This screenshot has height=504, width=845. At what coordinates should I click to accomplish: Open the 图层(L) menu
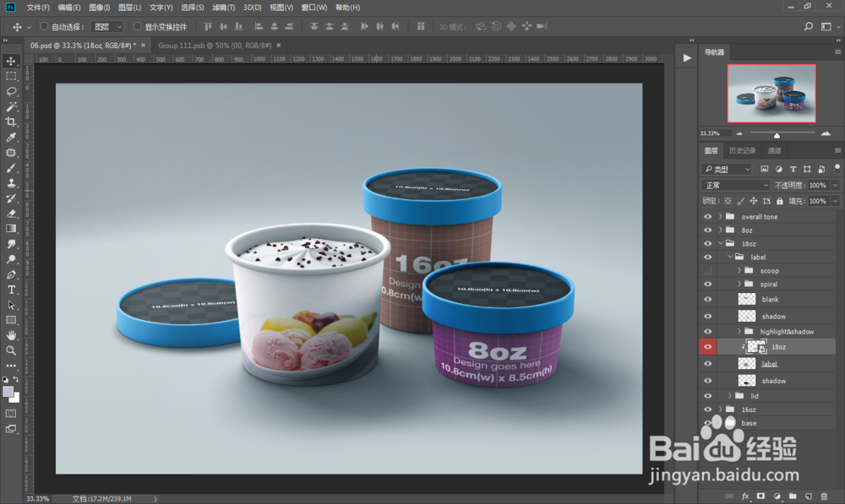pyautogui.click(x=130, y=8)
